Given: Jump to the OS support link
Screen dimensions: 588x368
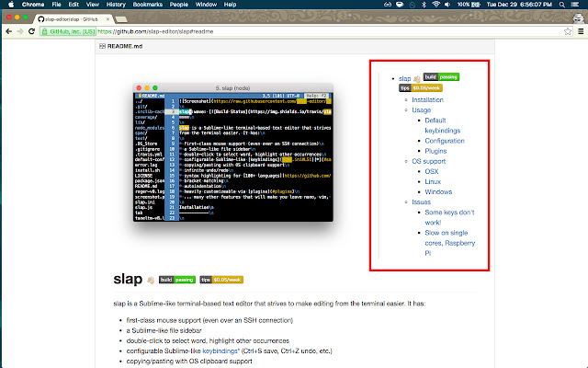Looking at the screenshot, I should [429, 161].
